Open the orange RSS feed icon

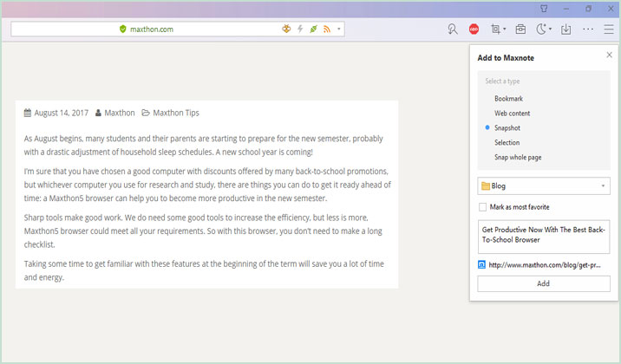pos(327,29)
